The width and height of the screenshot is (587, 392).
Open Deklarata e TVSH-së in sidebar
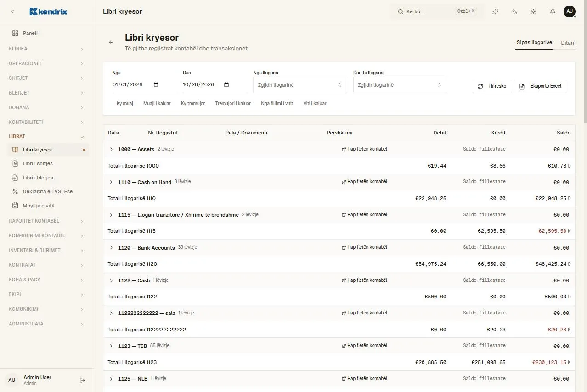point(47,191)
